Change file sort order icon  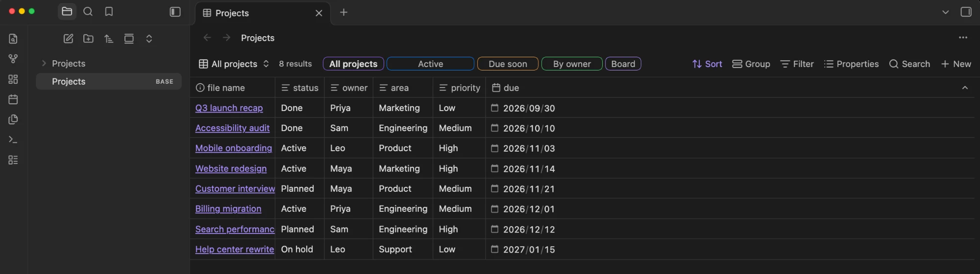pos(109,39)
